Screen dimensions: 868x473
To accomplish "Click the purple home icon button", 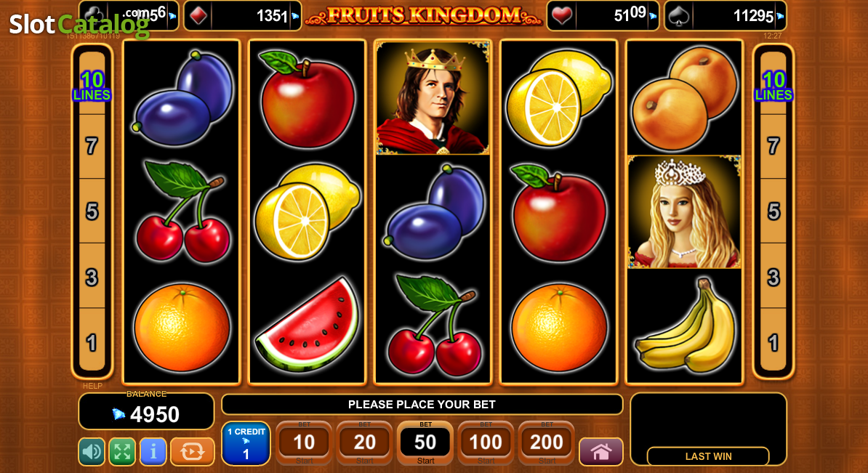I will click(x=600, y=451).
